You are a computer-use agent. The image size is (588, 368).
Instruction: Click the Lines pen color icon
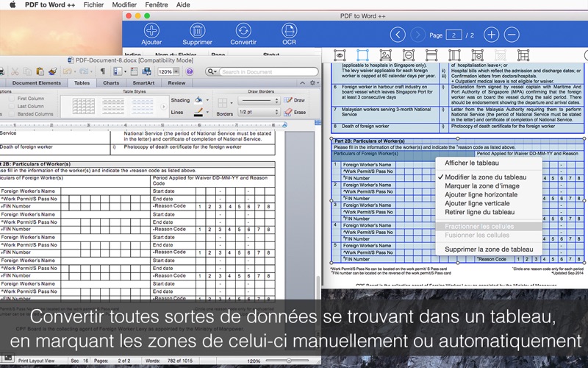198,113
